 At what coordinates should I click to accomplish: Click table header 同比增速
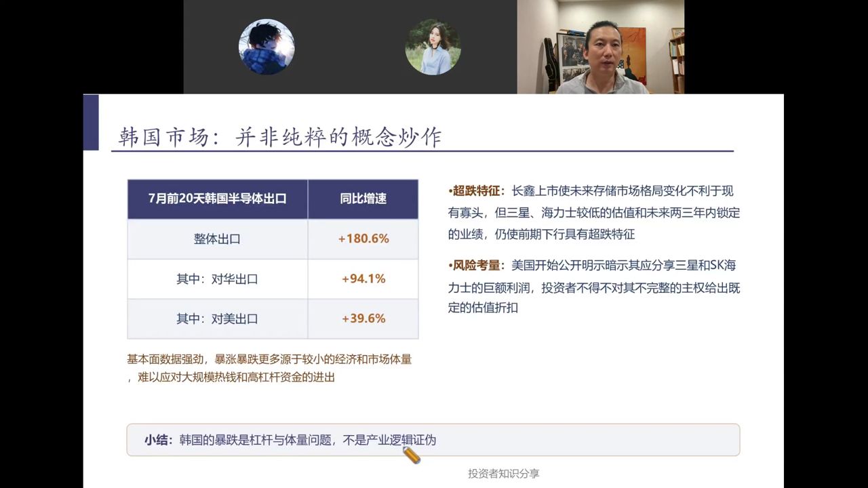pyautogui.click(x=363, y=199)
